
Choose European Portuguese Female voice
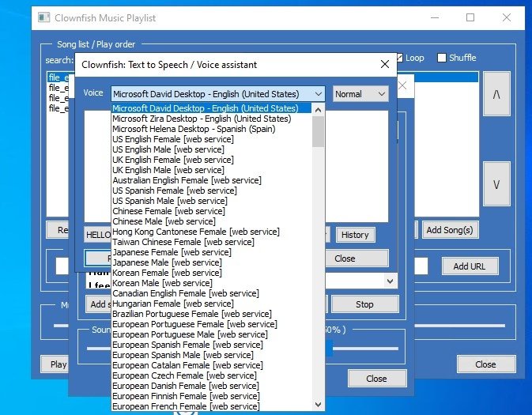(211, 324)
